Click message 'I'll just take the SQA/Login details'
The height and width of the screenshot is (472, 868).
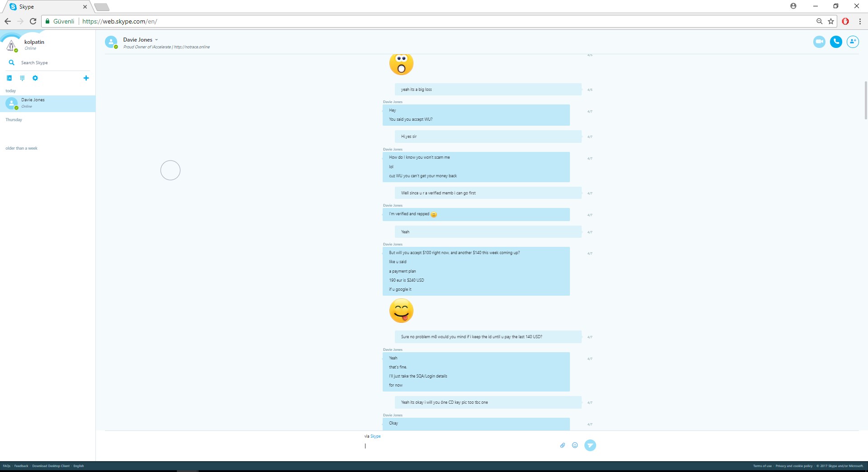pyautogui.click(x=418, y=376)
